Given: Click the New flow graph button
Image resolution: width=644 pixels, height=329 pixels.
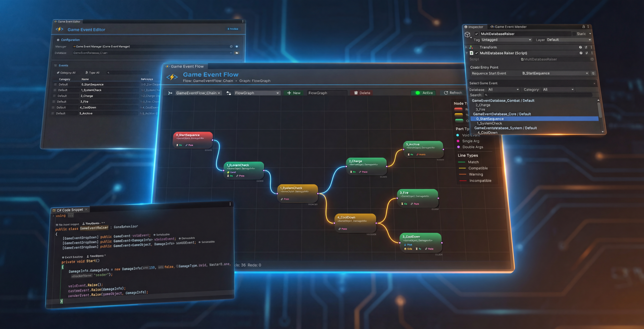Looking at the screenshot, I should 294,93.
